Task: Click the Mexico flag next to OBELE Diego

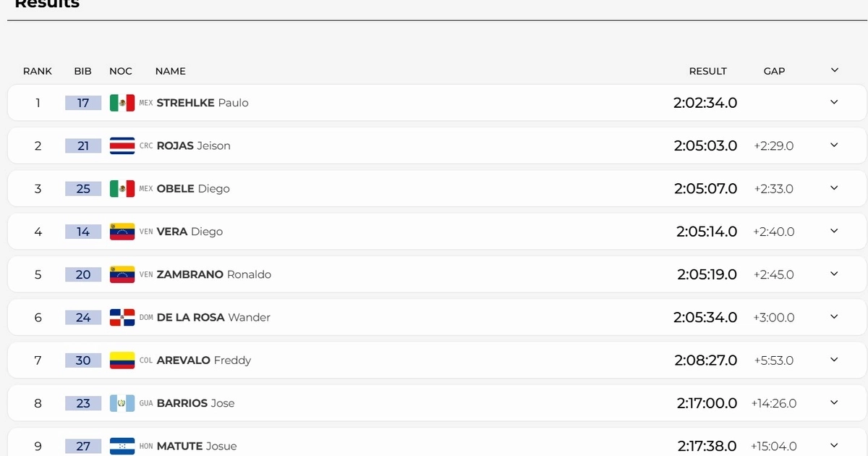Action: pyautogui.click(x=122, y=188)
